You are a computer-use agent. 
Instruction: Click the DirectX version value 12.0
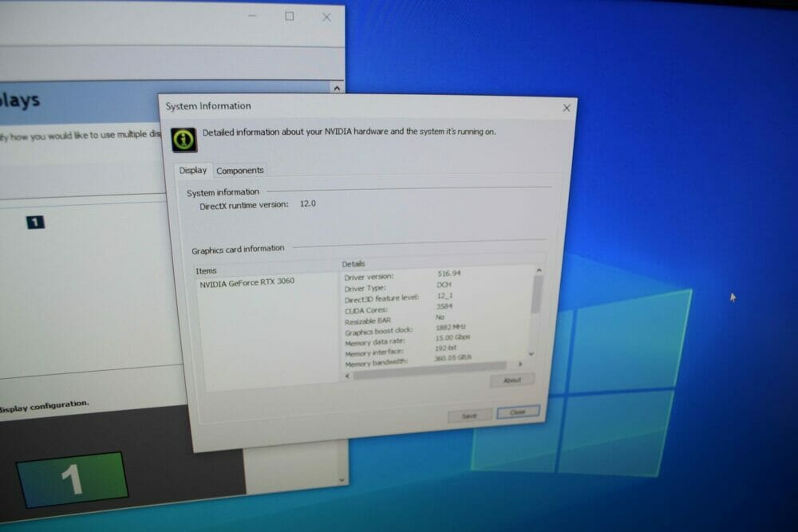click(x=307, y=203)
